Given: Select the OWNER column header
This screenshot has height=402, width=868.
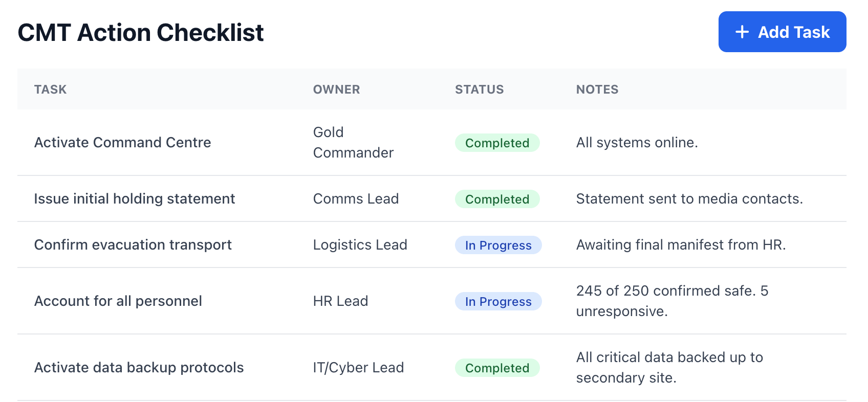Looking at the screenshot, I should (336, 90).
